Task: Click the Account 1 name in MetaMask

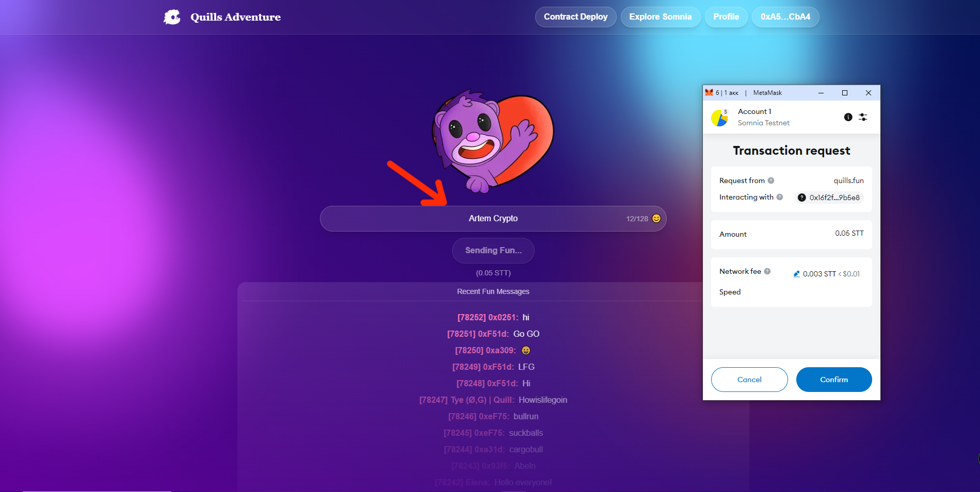Action: [x=754, y=111]
